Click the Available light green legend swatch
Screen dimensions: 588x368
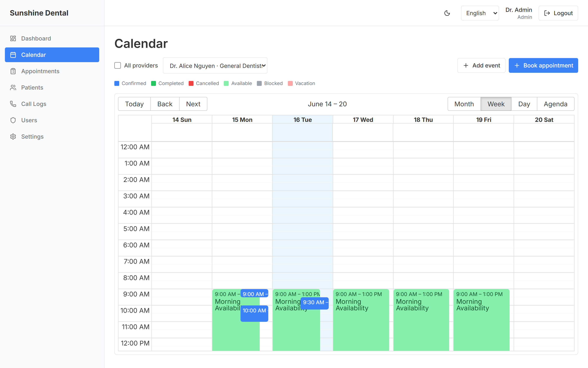click(226, 83)
